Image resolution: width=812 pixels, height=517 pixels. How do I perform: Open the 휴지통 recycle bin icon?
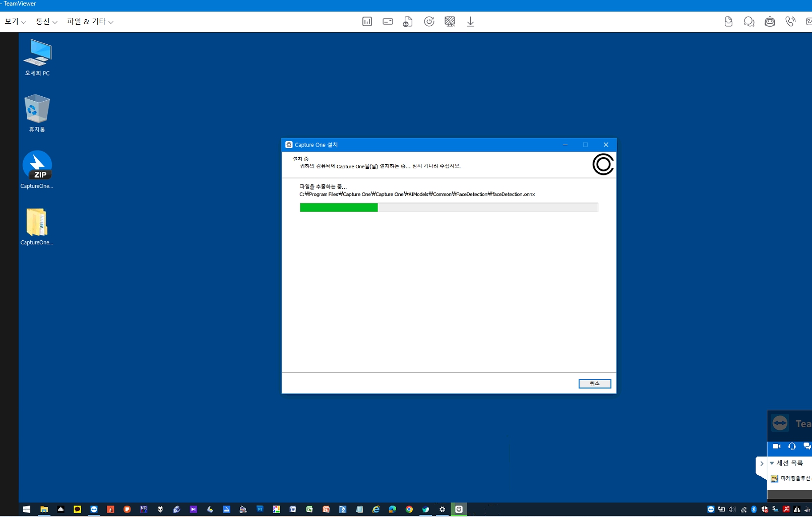pos(37,113)
